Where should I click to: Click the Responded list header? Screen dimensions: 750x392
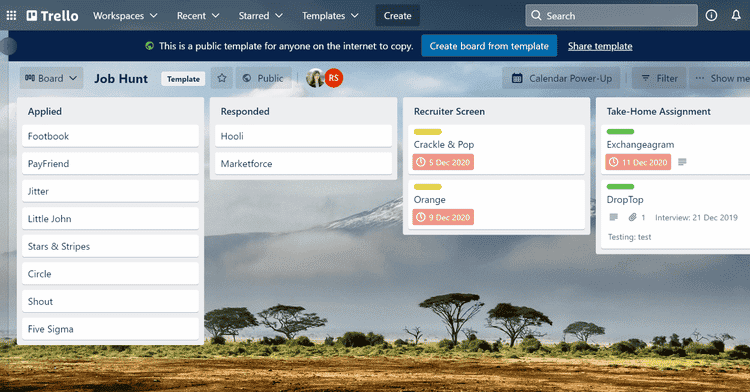coord(245,111)
